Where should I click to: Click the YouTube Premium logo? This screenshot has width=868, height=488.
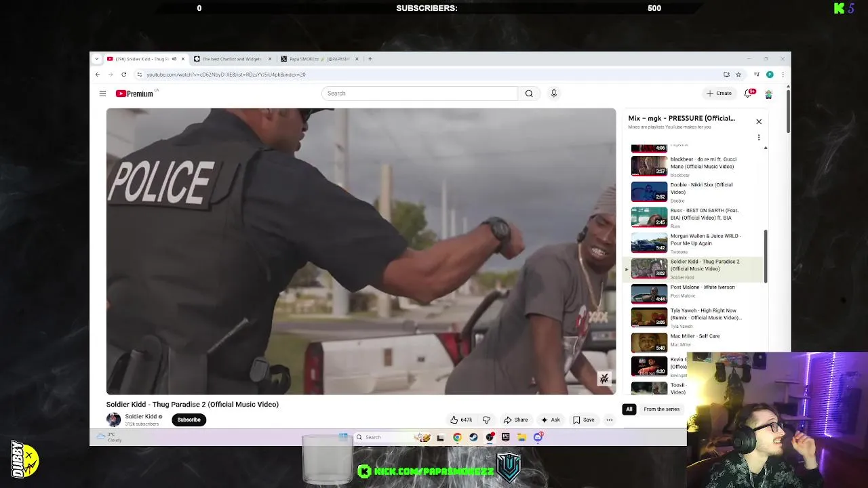(x=135, y=94)
